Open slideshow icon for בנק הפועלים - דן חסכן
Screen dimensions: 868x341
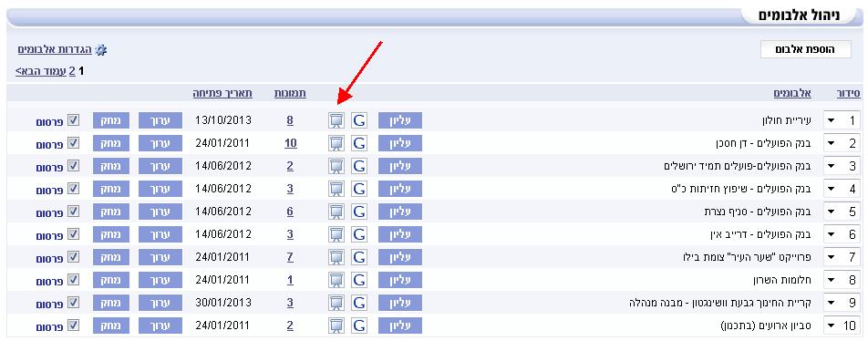[336, 143]
